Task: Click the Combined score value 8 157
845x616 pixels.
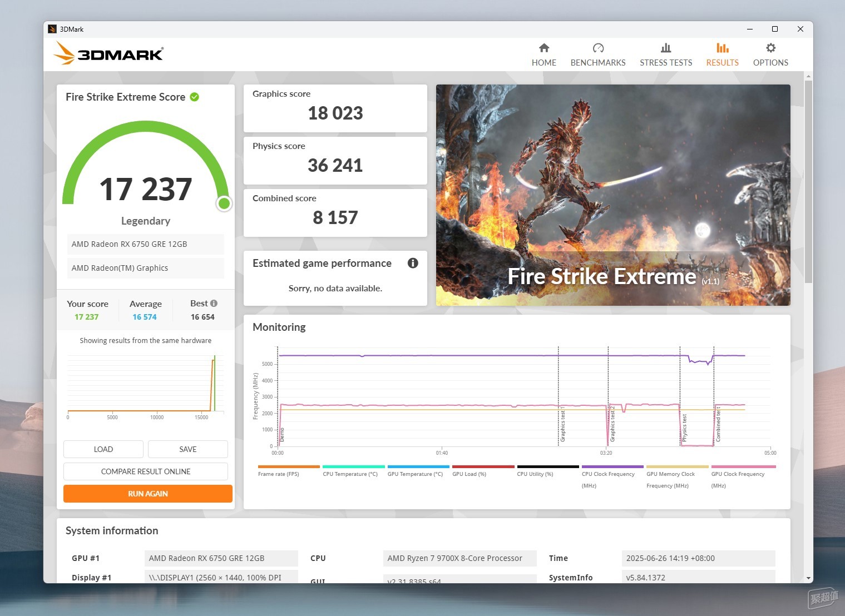Action: (x=335, y=218)
